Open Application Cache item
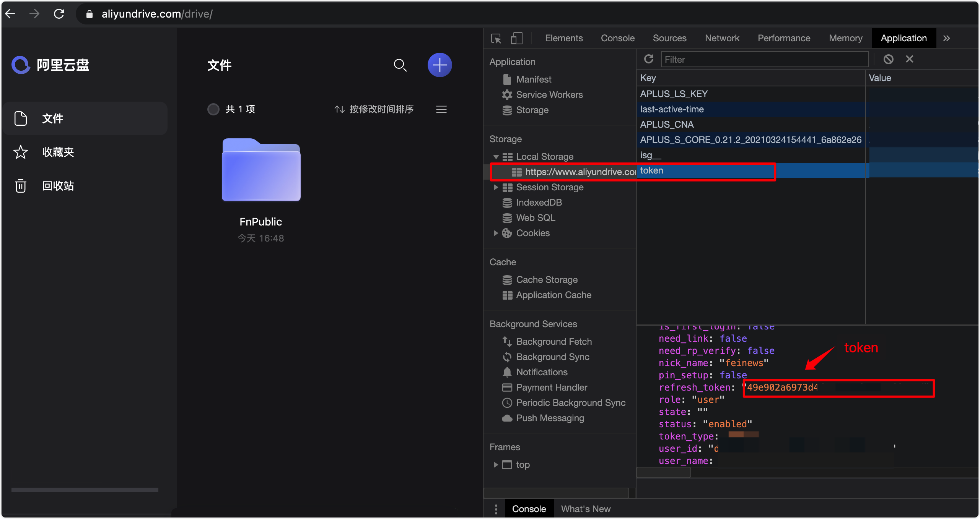The height and width of the screenshot is (519, 980). click(553, 295)
